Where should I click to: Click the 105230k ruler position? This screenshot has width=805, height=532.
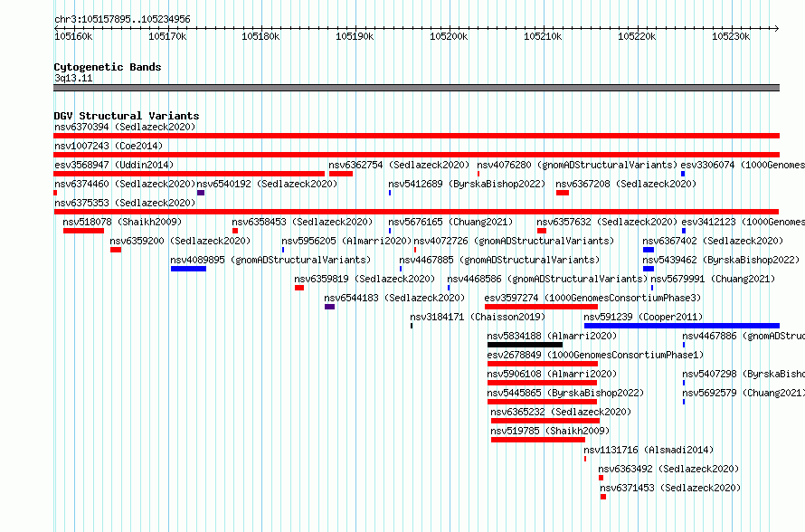(731, 36)
